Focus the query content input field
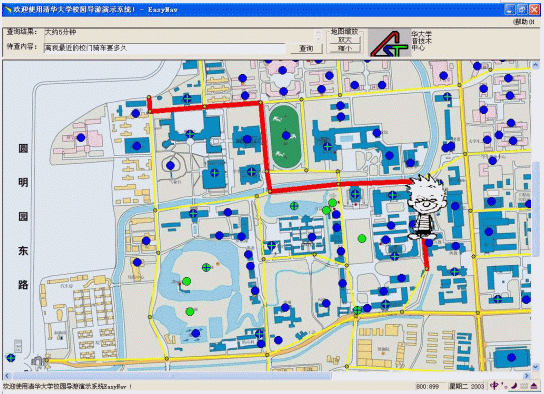Screen dimensions: 544x394 pyautogui.click(x=165, y=48)
